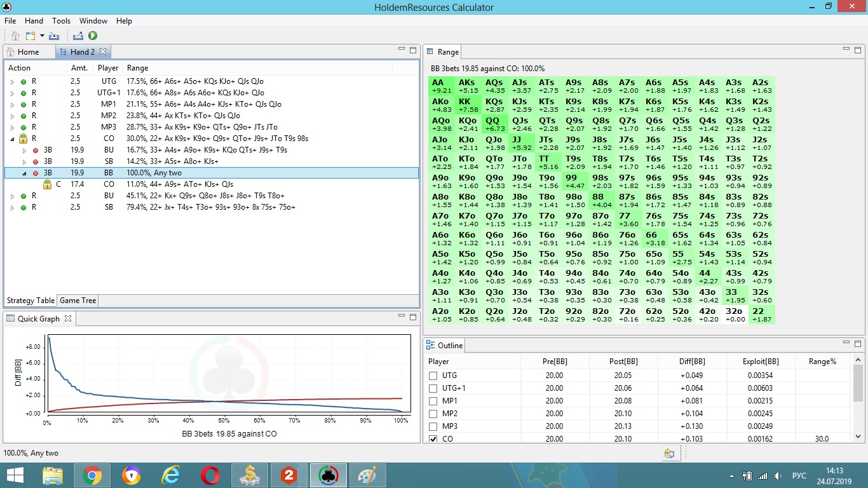This screenshot has width=868, height=488.
Task: Click the Import toolbar icon
Action: click(54, 36)
